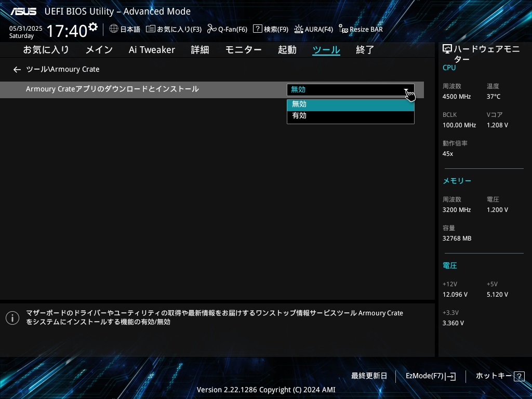This screenshot has width=532, height=399.
Task: Click the 3.360 V value
Action: [453, 323]
